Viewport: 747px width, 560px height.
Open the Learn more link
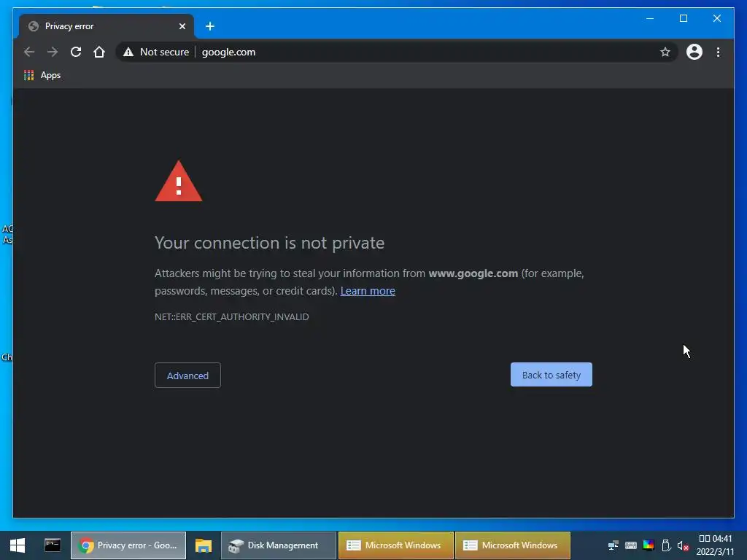click(x=368, y=291)
